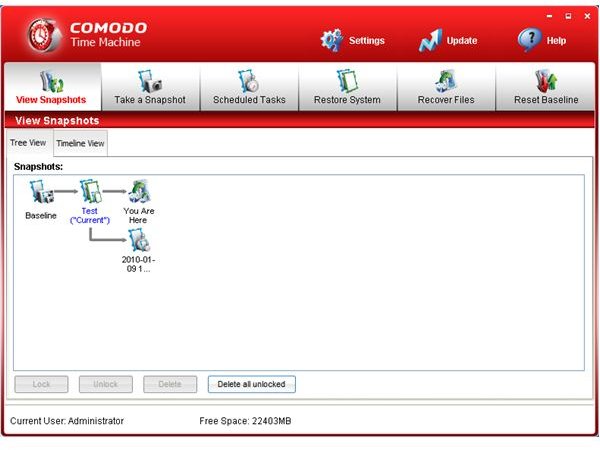Click the 2010-01-09 1... label text
Image resolution: width=600 pixels, height=450 pixels.
pos(139,264)
